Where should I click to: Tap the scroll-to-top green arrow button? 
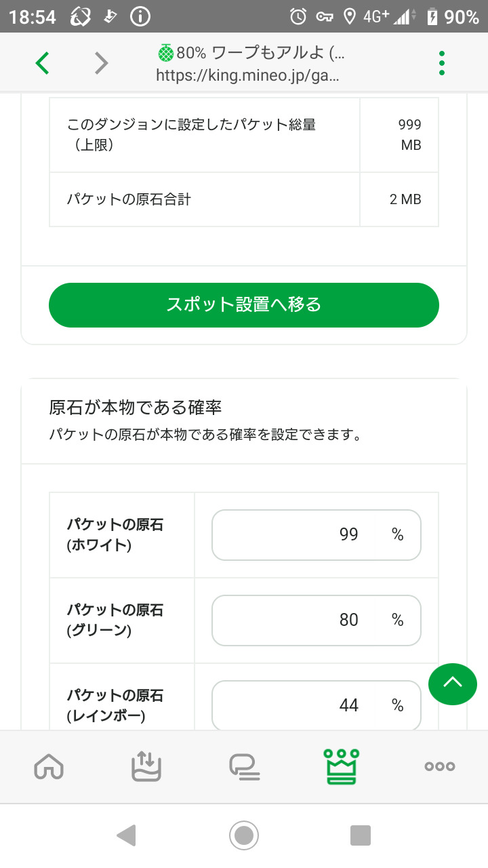pos(453,684)
